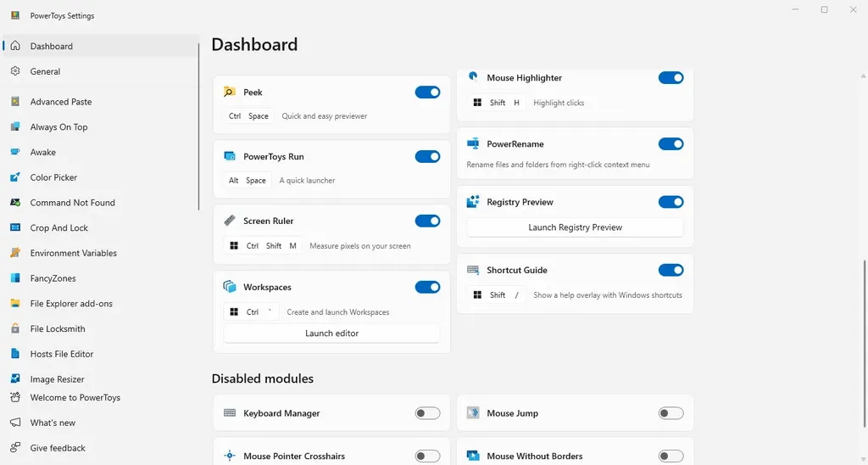
Task: Click the Always On Top sidebar icon
Action: 15,127
